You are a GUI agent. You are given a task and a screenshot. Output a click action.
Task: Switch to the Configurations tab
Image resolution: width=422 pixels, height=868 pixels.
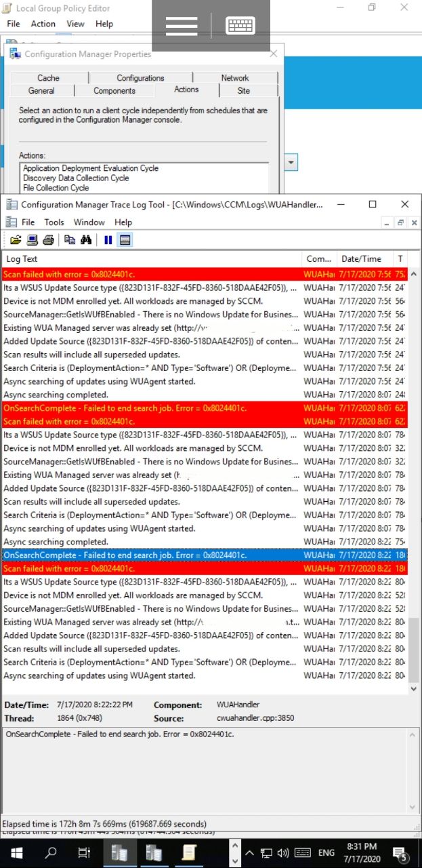point(140,78)
